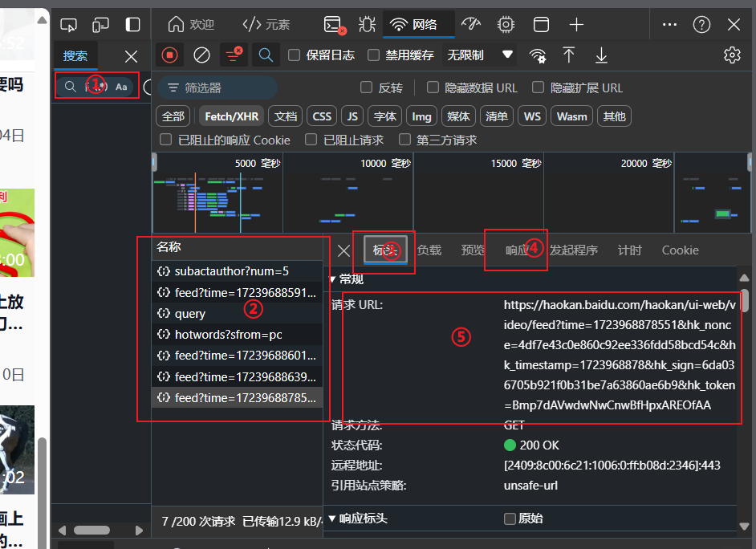Select hotwords?sfrom=pc request

point(238,335)
